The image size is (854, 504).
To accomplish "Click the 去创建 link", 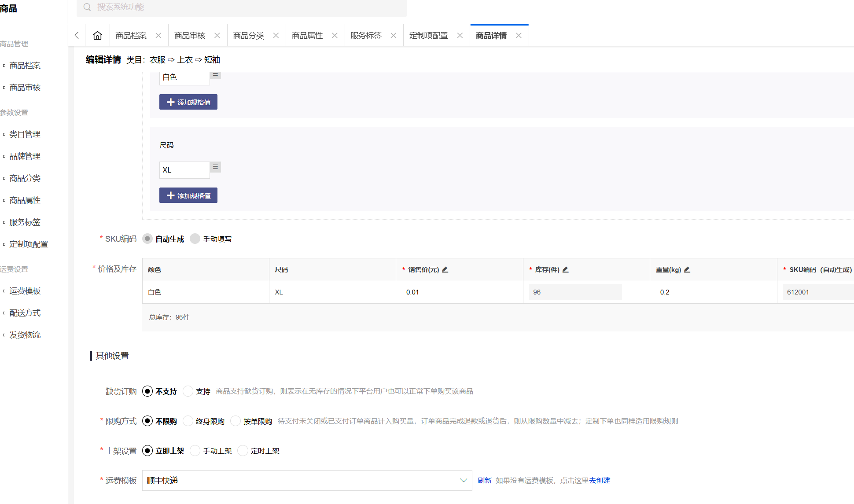I will point(600,480).
